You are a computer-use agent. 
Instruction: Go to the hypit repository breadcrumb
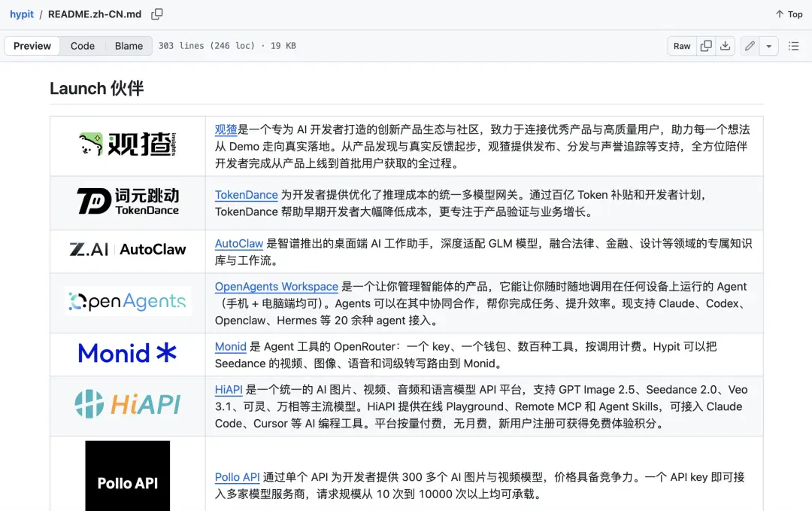pos(22,14)
